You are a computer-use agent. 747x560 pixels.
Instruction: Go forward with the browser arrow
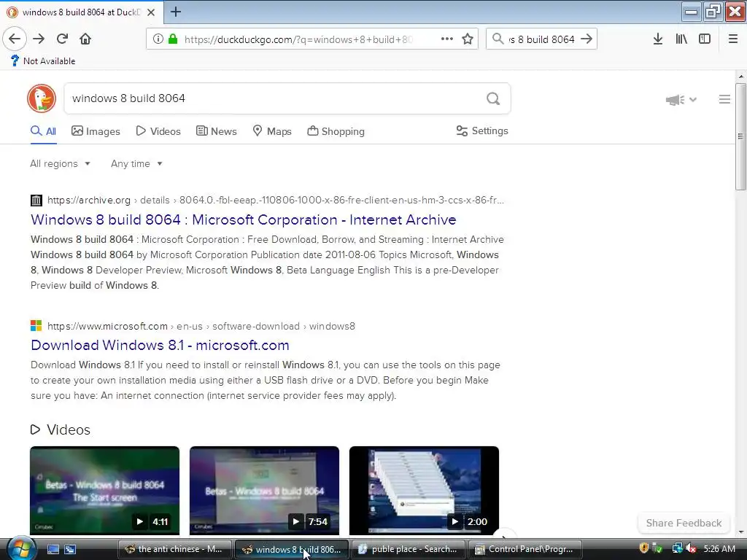tap(39, 39)
